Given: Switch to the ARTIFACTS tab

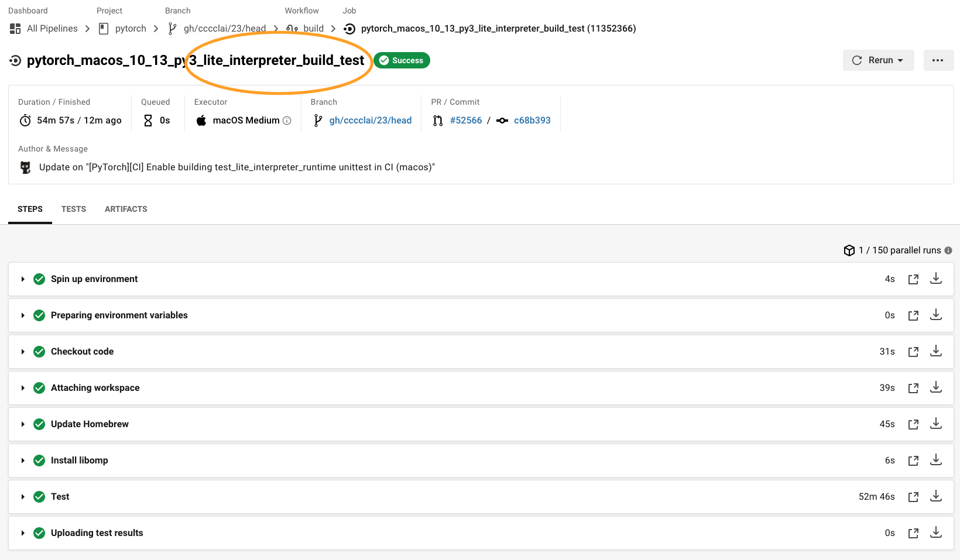Looking at the screenshot, I should (126, 209).
